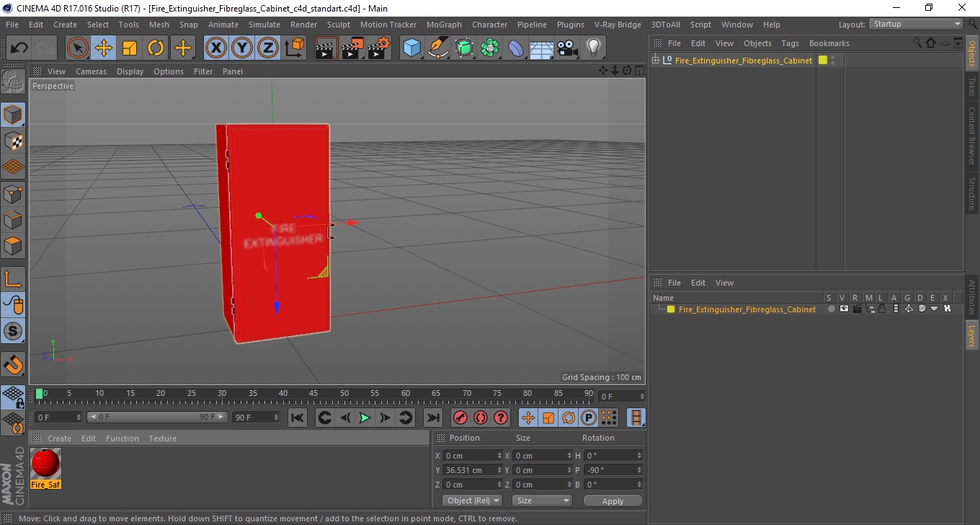
Task: Play animation forward
Action: [365, 418]
